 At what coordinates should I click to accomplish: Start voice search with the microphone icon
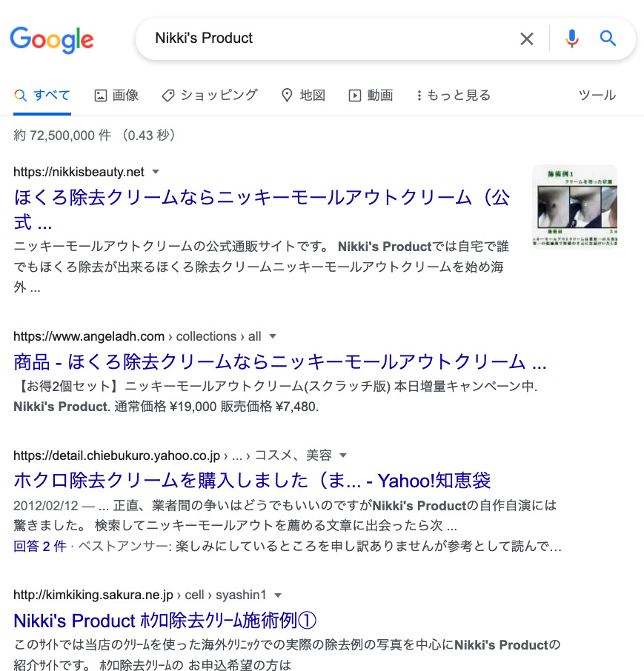pos(571,39)
